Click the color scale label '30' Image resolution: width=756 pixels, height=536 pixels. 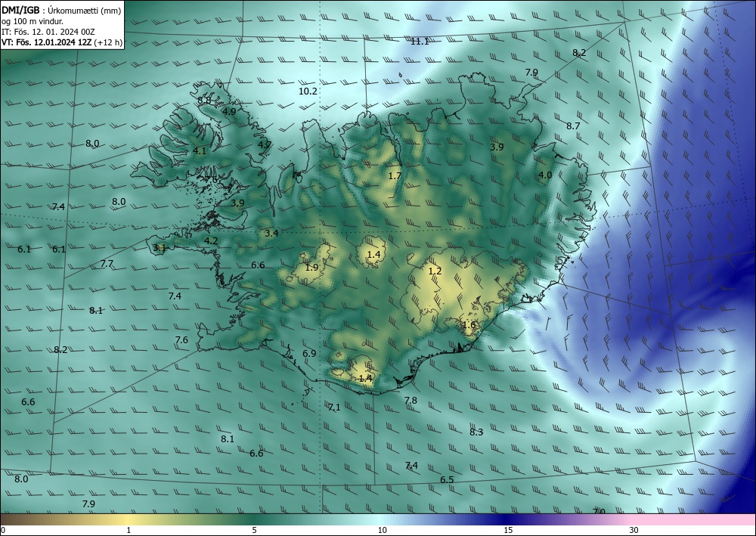click(634, 530)
